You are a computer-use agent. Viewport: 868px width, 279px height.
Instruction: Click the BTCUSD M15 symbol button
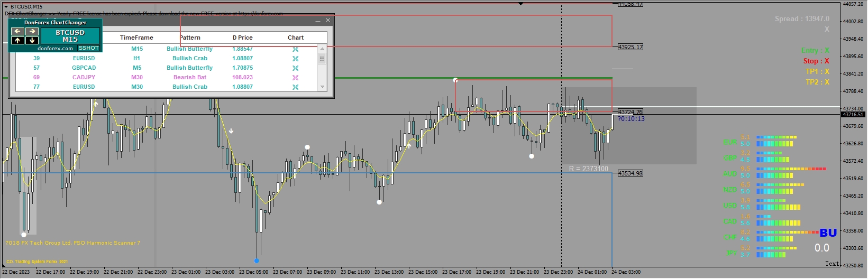tap(70, 36)
